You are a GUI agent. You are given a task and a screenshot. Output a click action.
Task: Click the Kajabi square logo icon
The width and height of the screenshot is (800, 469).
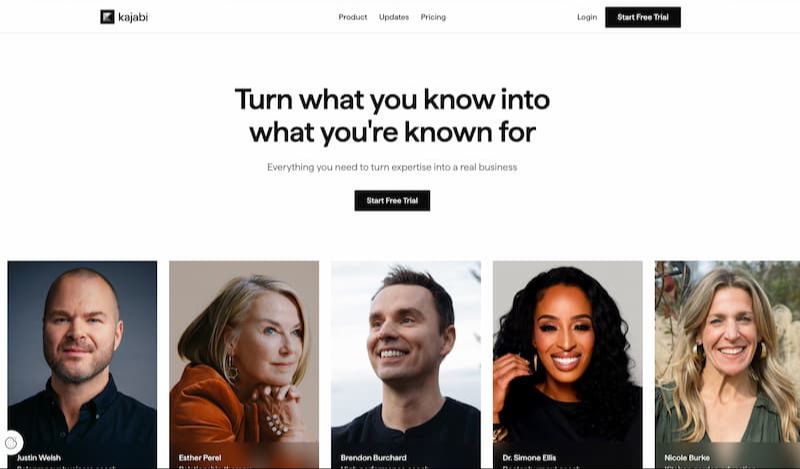click(x=107, y=17)
